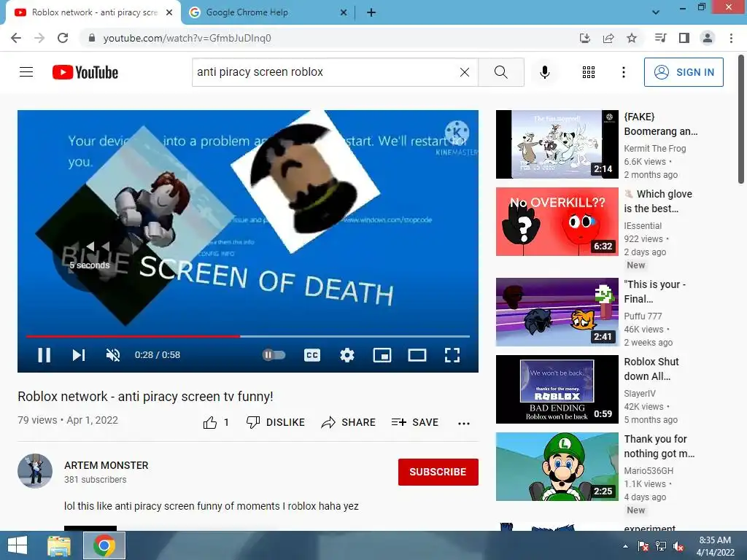Open File Explorer from the taskbar
Screen dimensions: 747x560
click(59, 545)
